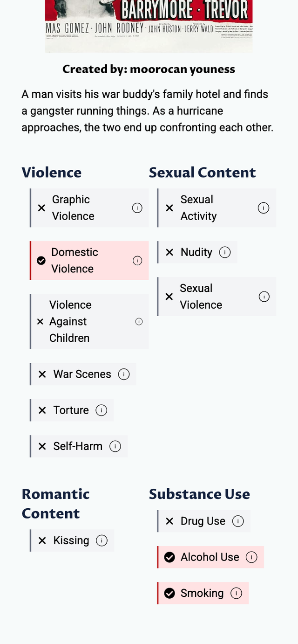Screen dimensions: 298x644
Task: Show Alcohol Use info icon details
Action: pyautogui.click(x=251, y=557)
